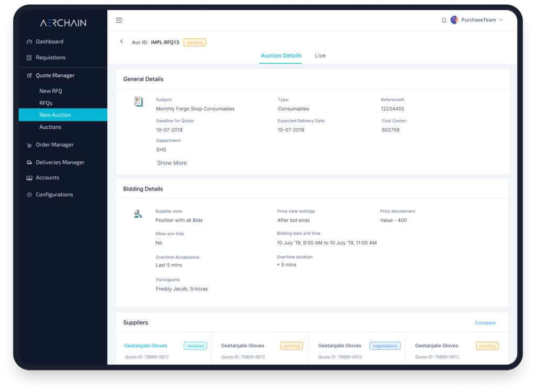Expand the PurchaseTeam account dropdown
Viewport: 536px width, 392px height.
click(500, 20)
